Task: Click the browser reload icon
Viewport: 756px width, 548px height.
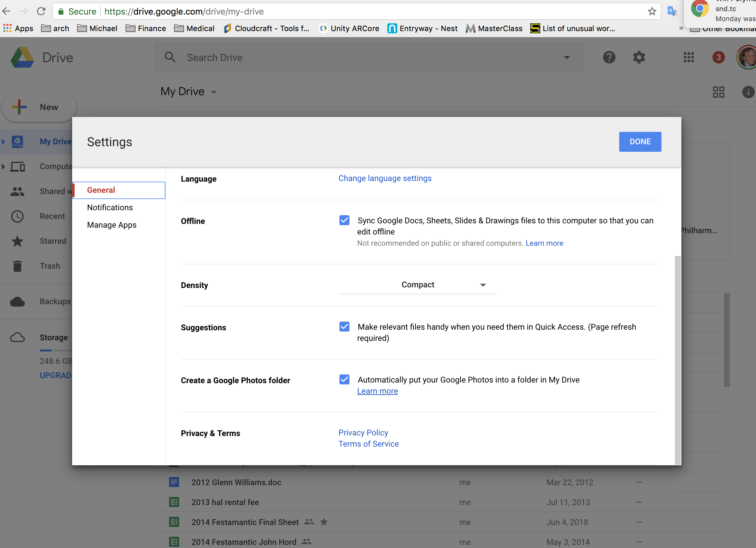Action: point(41,12)
